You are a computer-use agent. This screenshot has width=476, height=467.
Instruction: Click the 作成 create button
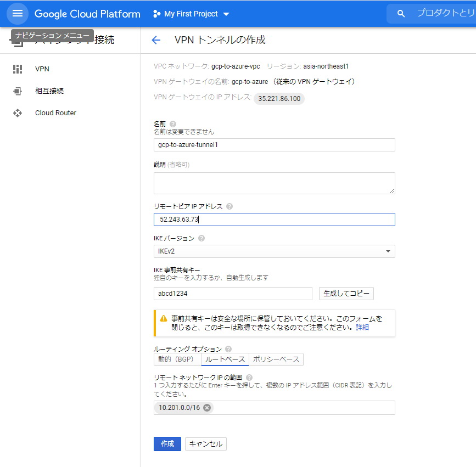167,444
